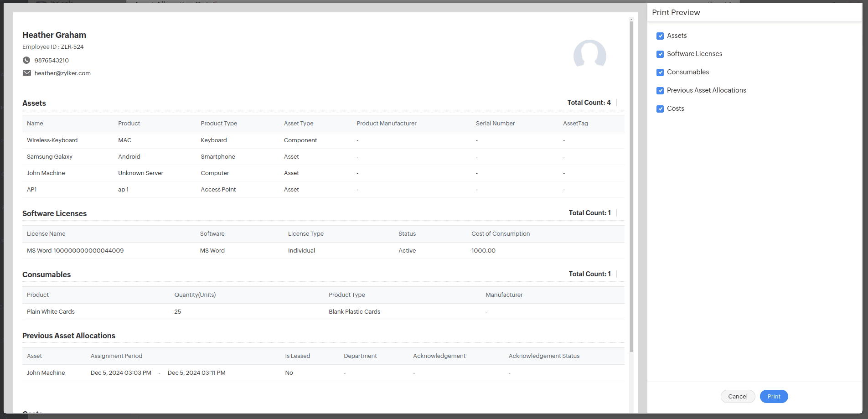The image size is (868, 419).
Task: Uncheck the Consumables checkbox
Action: tap(660, 72)
